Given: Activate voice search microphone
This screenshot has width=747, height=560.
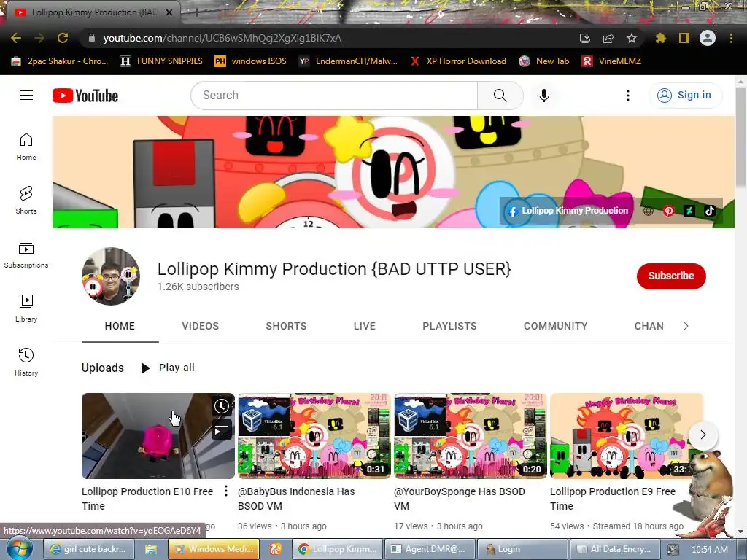Looking at the screenshot, I should click(544, 96).
